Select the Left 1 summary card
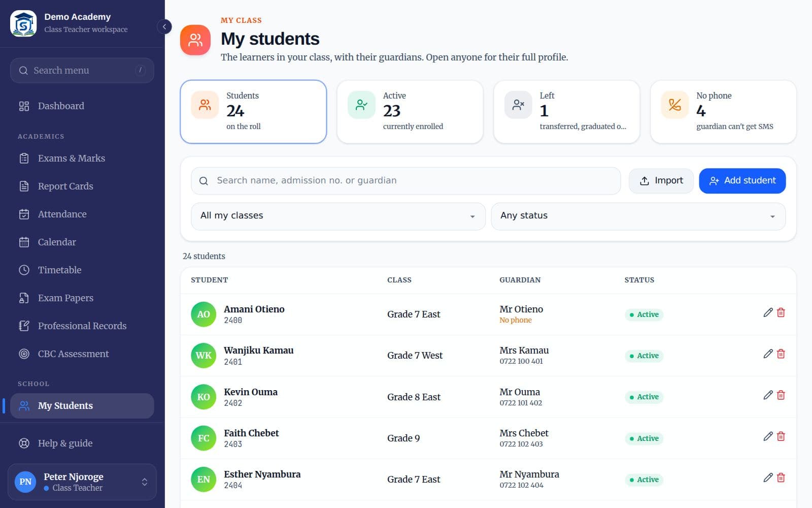812x508 pixels. (x=567, y=112)
